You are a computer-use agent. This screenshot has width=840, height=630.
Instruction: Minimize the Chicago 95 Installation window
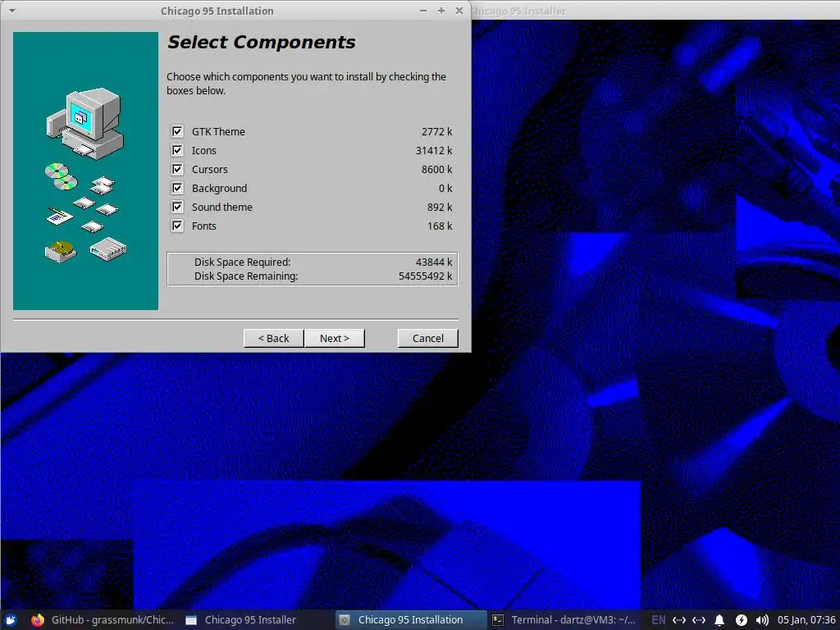[x=423, y=10]
